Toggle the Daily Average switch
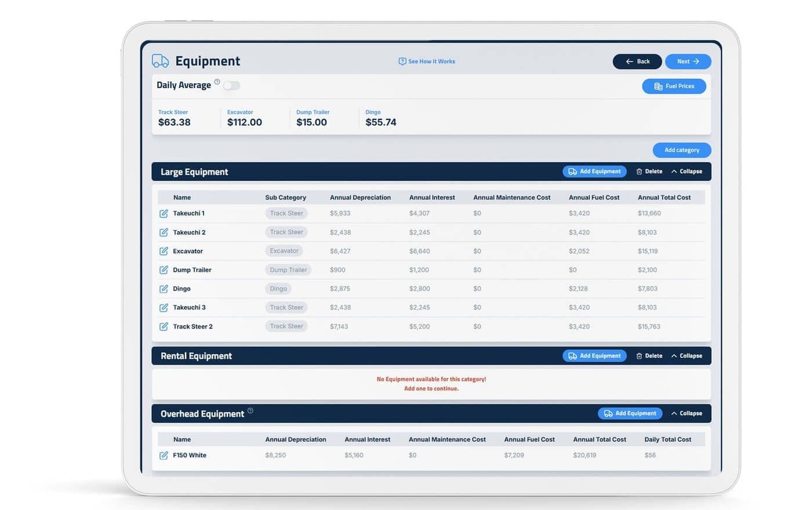 pyautogui.click(x=231, y=86)
